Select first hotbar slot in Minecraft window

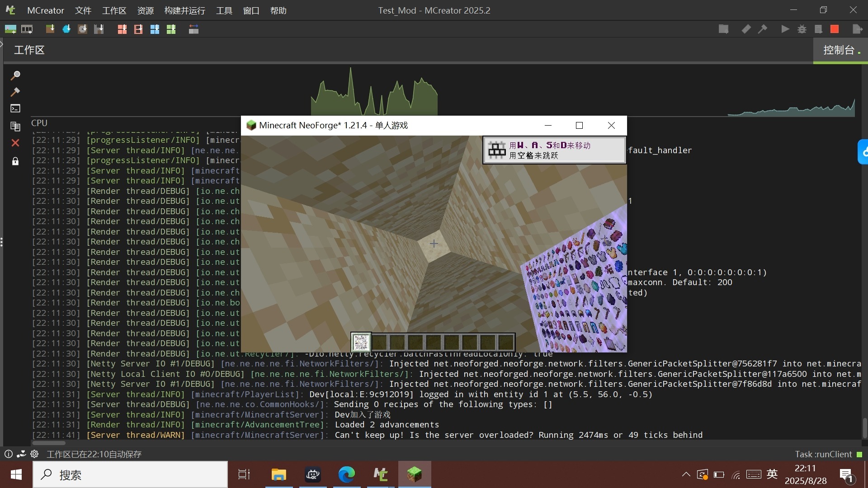(x=361, y=342)
